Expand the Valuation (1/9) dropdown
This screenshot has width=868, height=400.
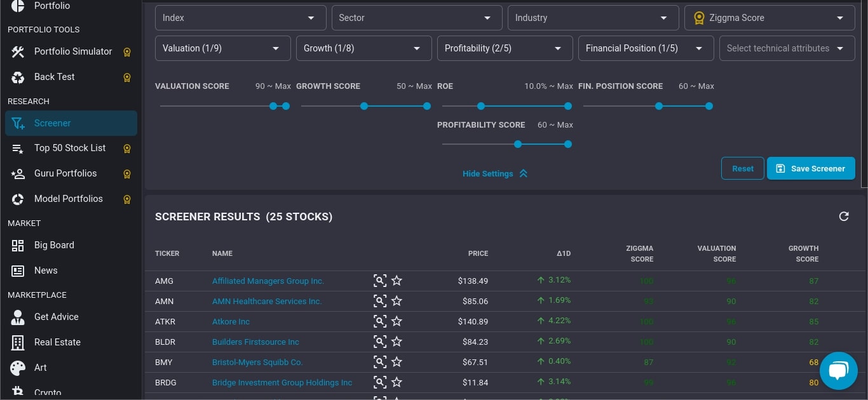222,48
